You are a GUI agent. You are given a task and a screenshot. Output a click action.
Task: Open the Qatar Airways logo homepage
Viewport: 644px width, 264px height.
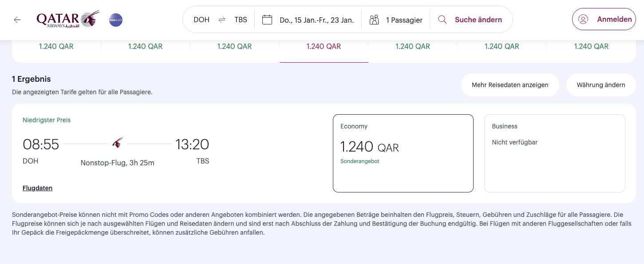tap(67, 20)
